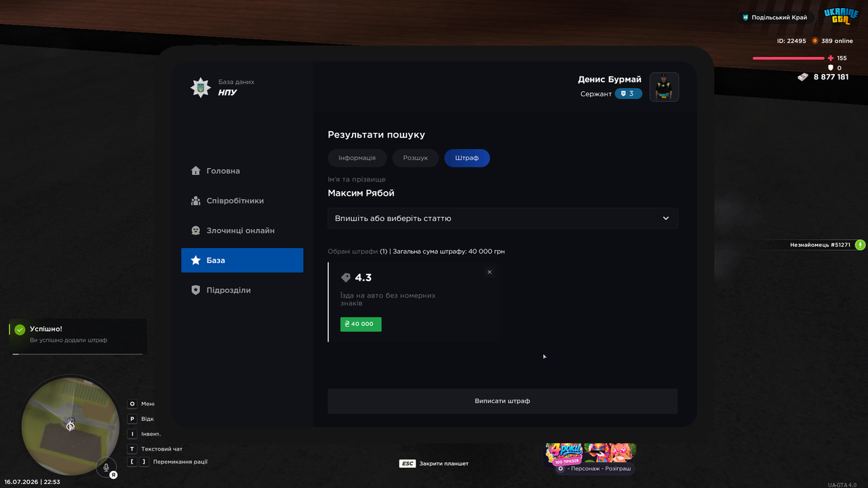Click the circular minimap
The width and height of the screenshot is (868, 488).
pyautogui.click(x=71, y=426)
